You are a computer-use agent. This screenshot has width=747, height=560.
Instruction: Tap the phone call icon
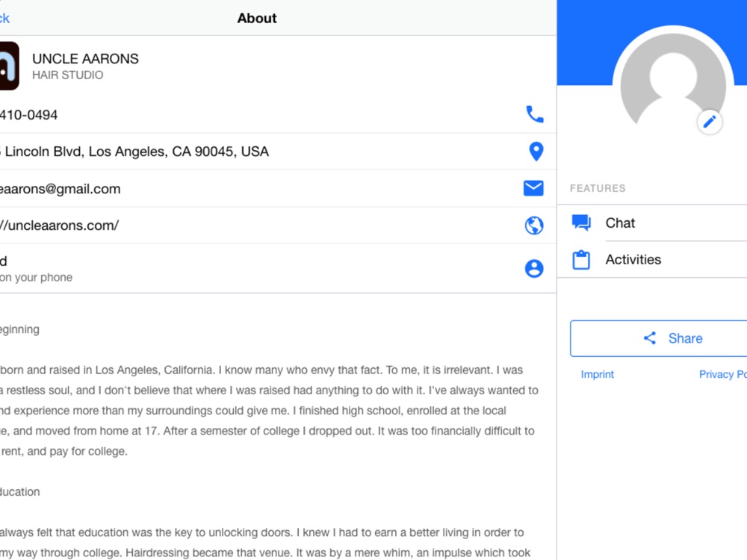[x=534, y=114]
